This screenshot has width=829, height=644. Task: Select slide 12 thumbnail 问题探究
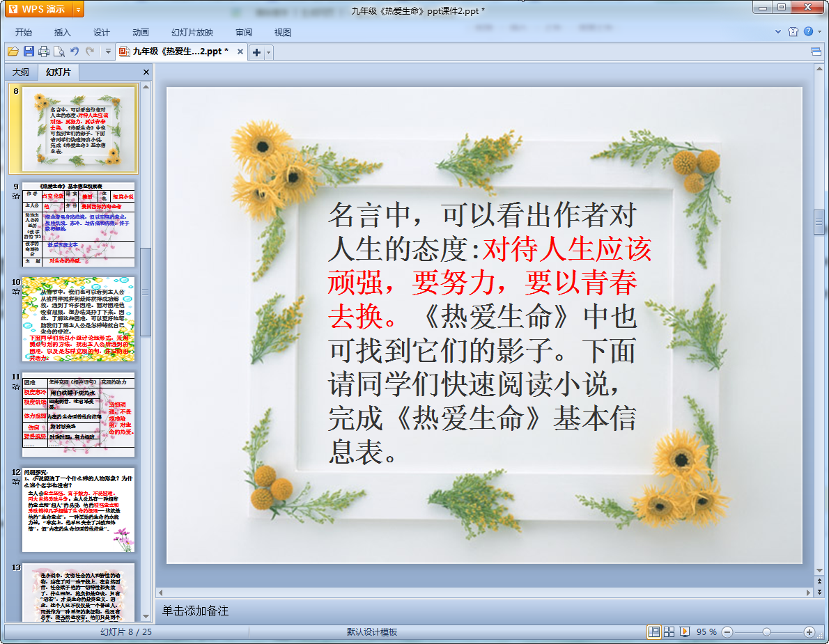tap(78, 510)
